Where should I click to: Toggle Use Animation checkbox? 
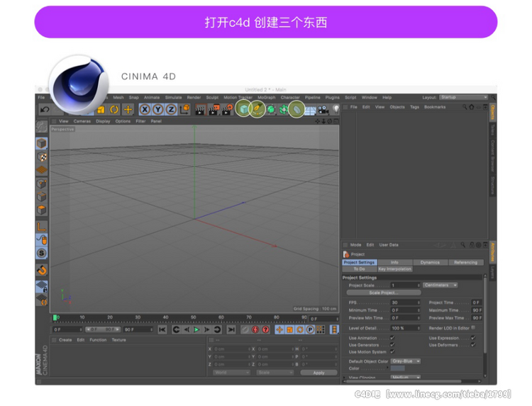point(392,338)
